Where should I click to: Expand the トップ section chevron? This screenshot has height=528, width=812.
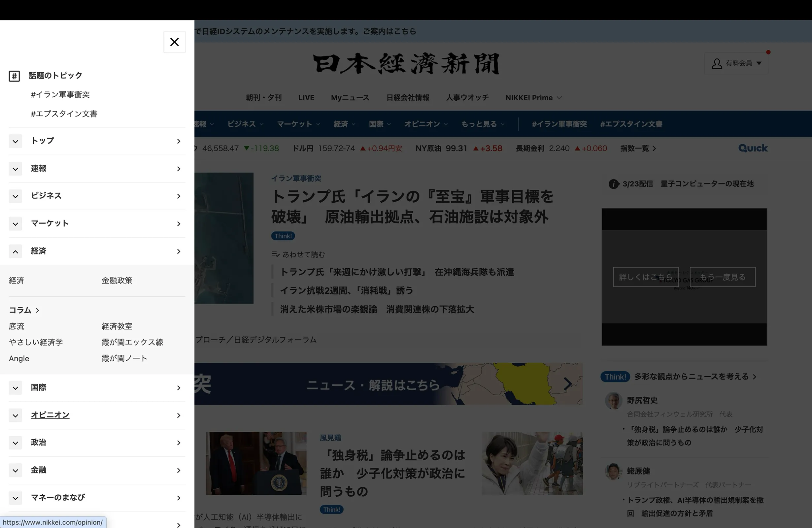16,141
